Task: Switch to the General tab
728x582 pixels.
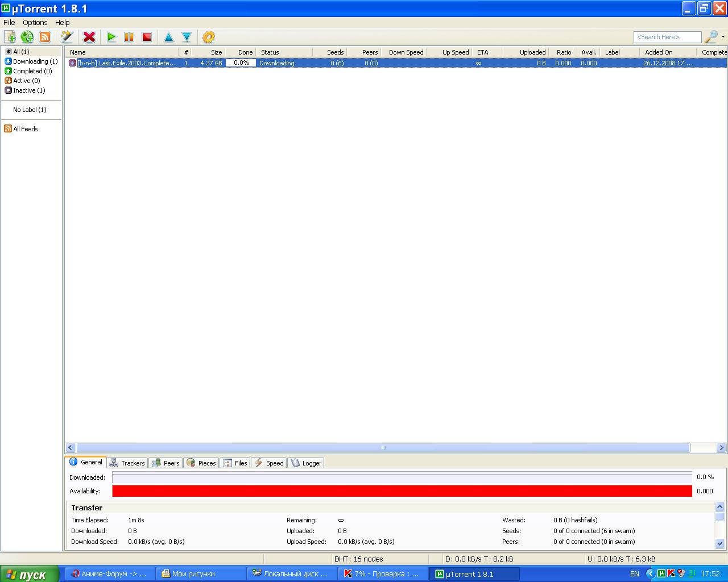Action: (85, 462)
